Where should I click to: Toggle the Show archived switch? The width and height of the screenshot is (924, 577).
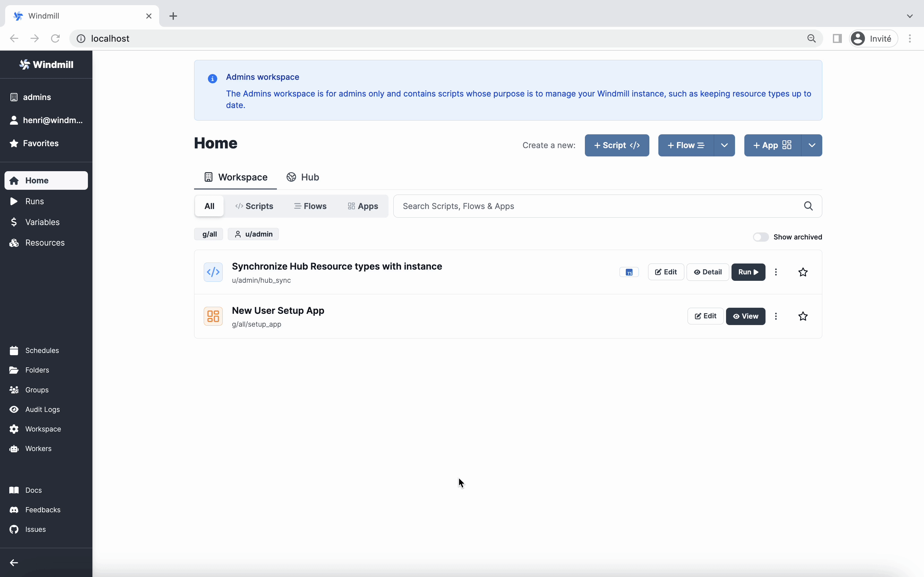760,237
